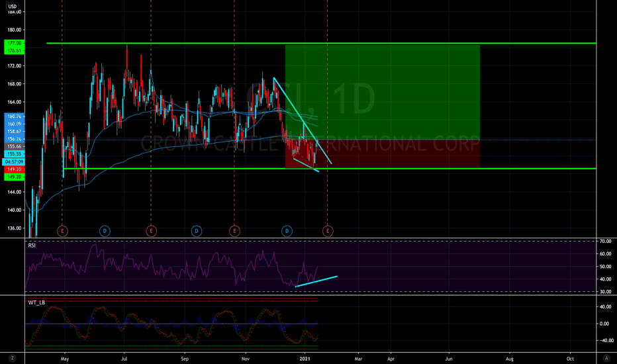The height and width of the screenshot is (364, 617).
Task: Select the WT_LB indicator label
Action: [x=36, y=302]
